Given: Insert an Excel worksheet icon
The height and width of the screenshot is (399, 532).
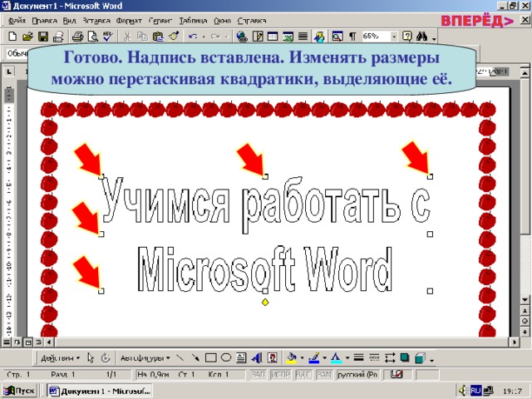Looking at the screenshot, I should click(x=288, y=36).
